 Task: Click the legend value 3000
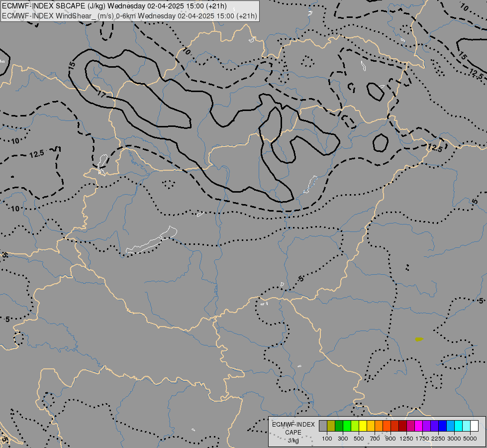(x=454, y=439)
